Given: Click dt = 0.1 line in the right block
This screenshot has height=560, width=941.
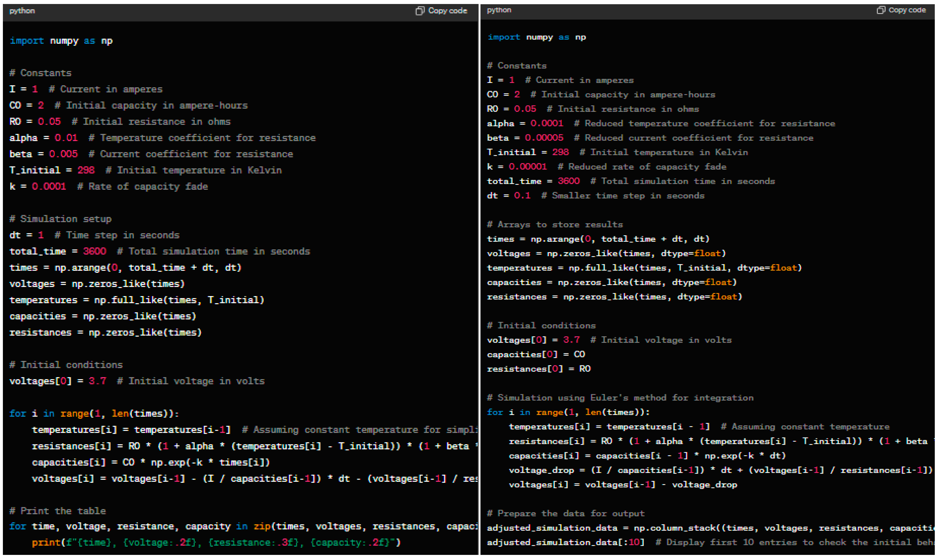Looking at the screenshot, I should pos(508,196).
